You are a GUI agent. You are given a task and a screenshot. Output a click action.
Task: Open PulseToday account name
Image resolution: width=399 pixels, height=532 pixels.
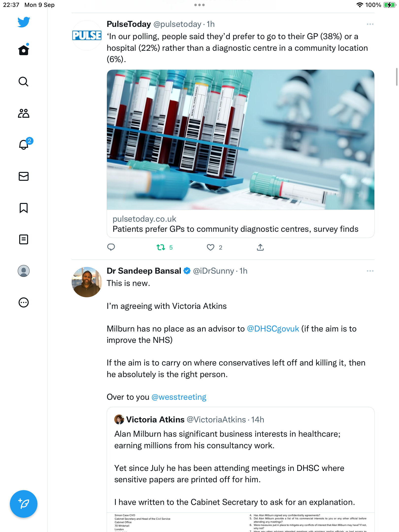pyautogui.click(x=129, y=24)
